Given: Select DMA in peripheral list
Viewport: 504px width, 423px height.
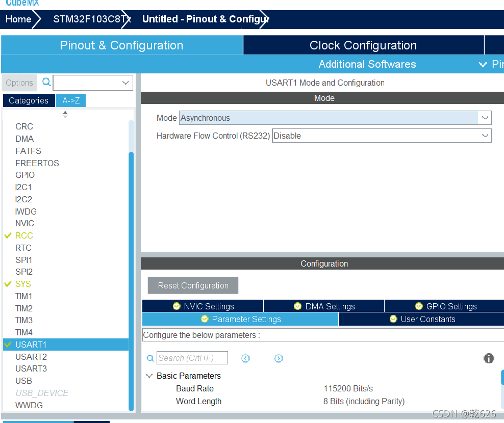Looking at the screenshot, I should click(x=24, y=139).
